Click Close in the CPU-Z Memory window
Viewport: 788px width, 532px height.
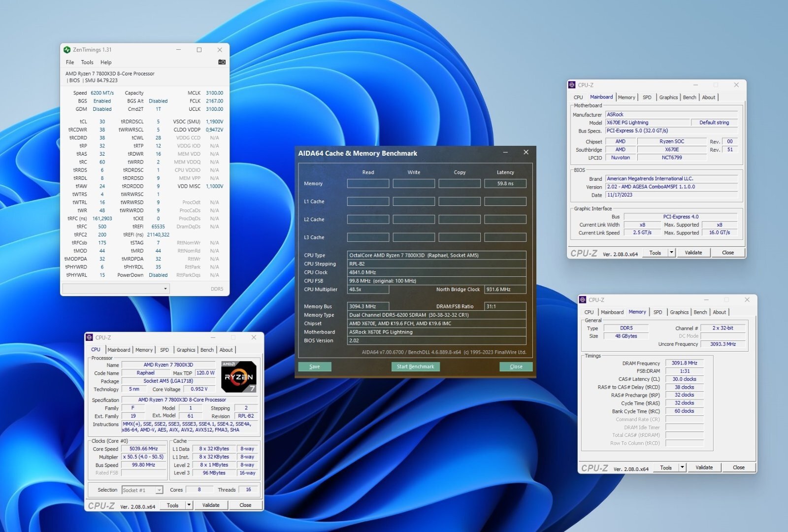739,467
